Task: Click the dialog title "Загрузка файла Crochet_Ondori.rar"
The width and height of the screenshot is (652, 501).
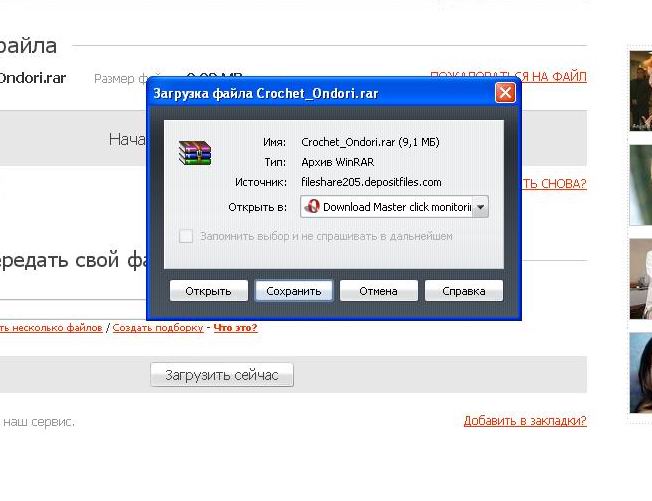Action: [x=265, y=93]
